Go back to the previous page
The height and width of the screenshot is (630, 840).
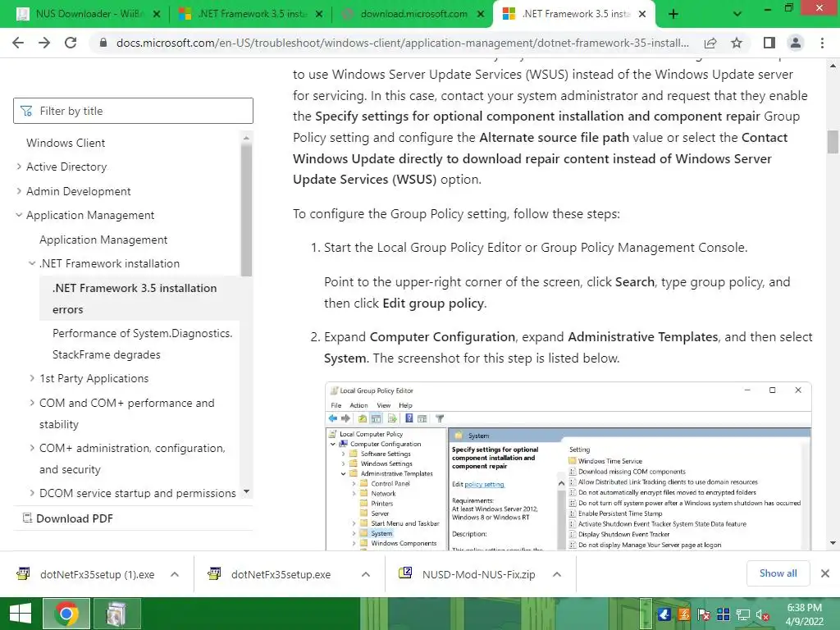[18, 43]
